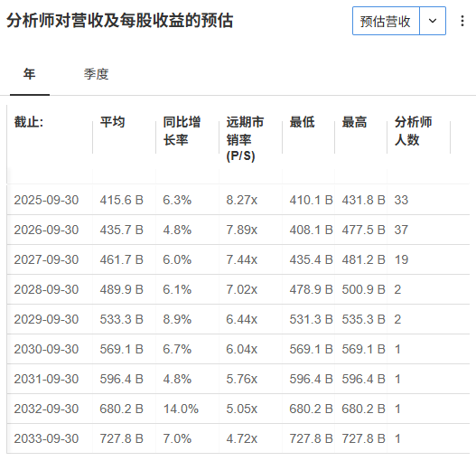Click the 最高 column header

click(x=354, y=122)
